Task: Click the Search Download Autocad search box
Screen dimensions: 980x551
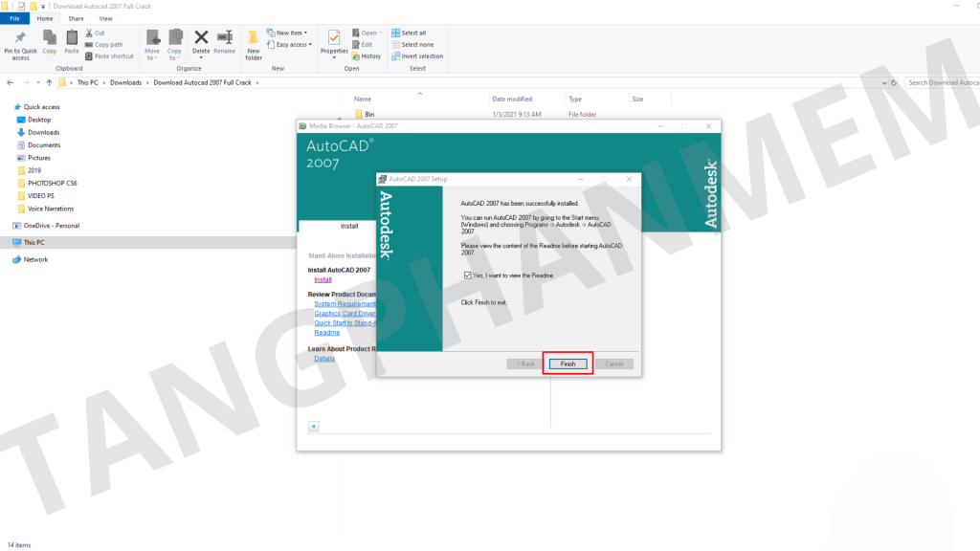Action: [941, 83]
